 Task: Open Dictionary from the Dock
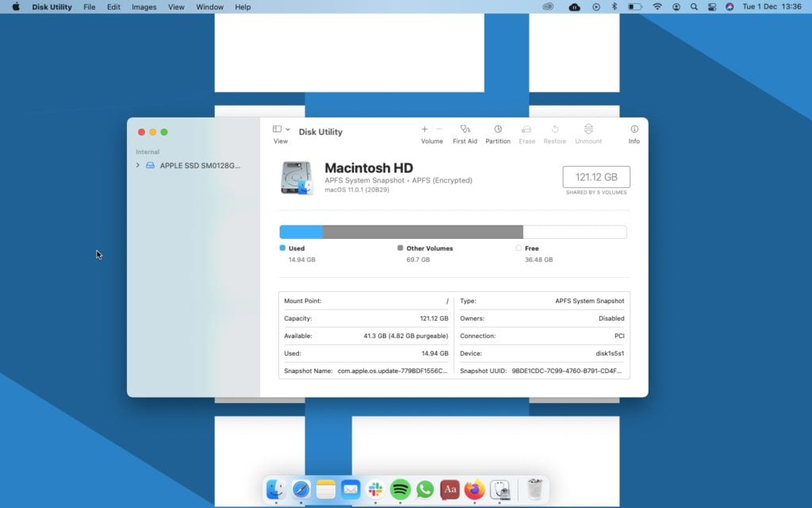(450, 489)
